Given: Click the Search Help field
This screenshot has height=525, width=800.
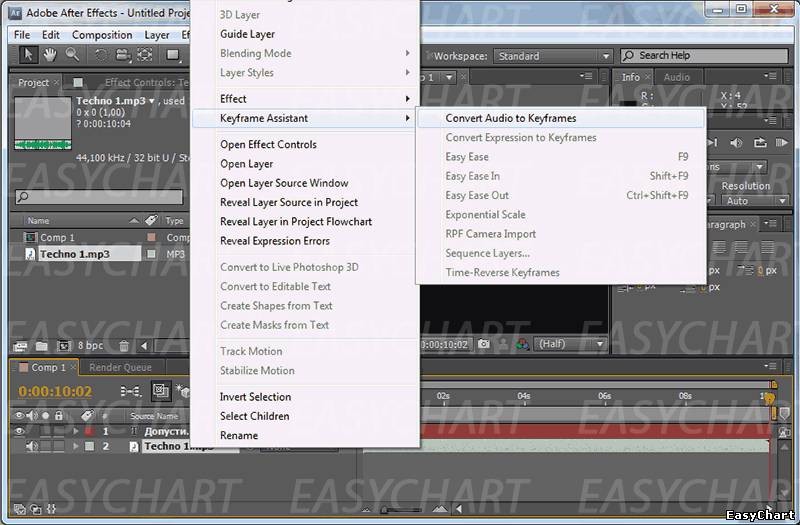Looking at the screenshot, I should click(x=704, y=56).
